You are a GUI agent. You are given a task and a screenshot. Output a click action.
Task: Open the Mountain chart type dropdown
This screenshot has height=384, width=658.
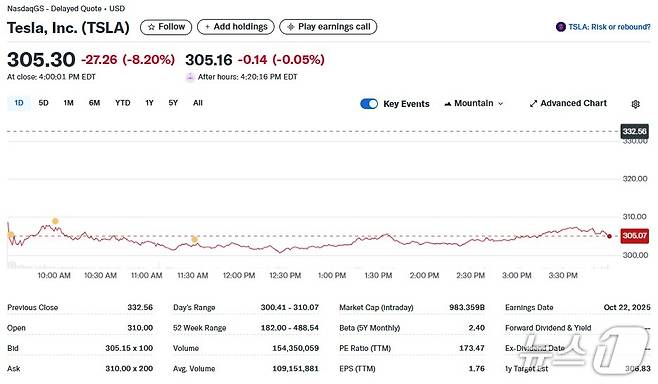[474, 104]
